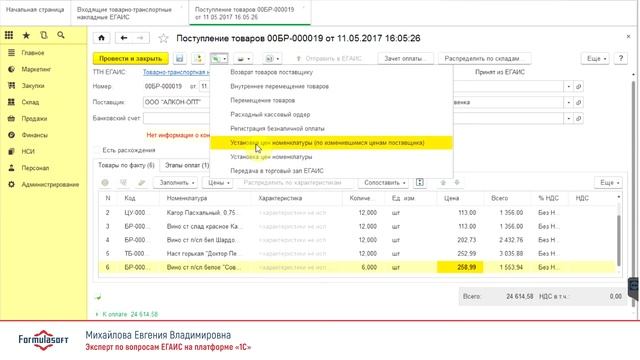640x360 pixels.
Task: Navigate forward with the right arrow
Action: [x=140, y=38]
